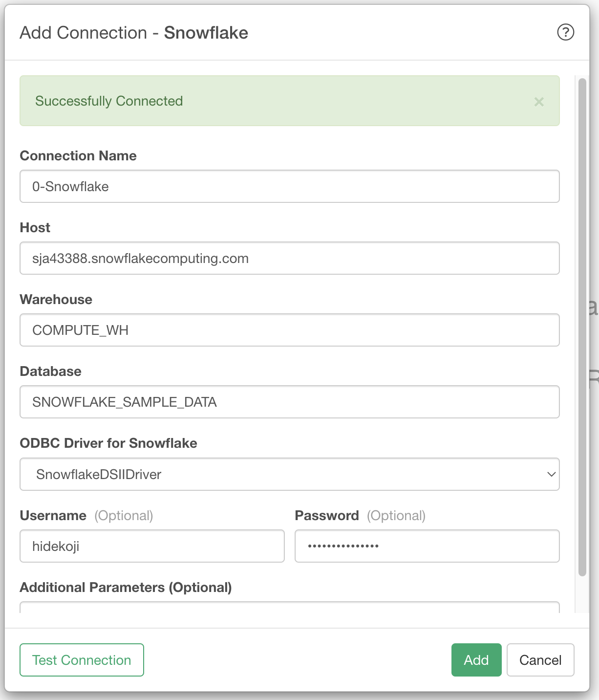
Task: Click the ODBC Driver for Snowflake label
Action: (x=108, y=443)
